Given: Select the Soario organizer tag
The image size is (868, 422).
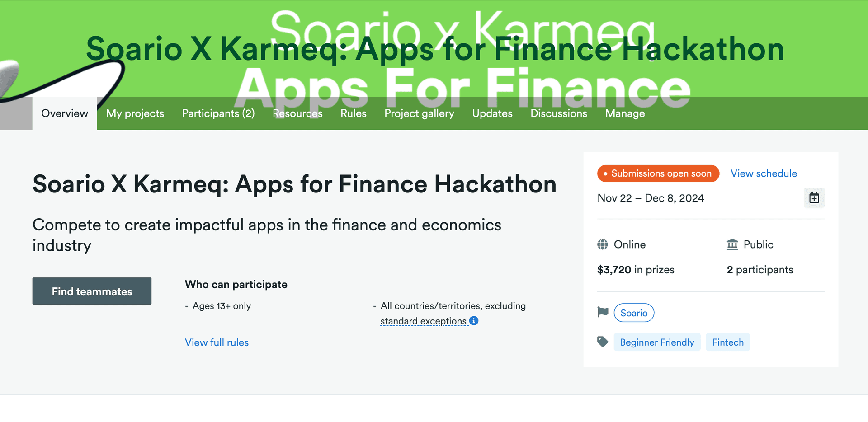Looking at the screenshot, I should (634, 313).
